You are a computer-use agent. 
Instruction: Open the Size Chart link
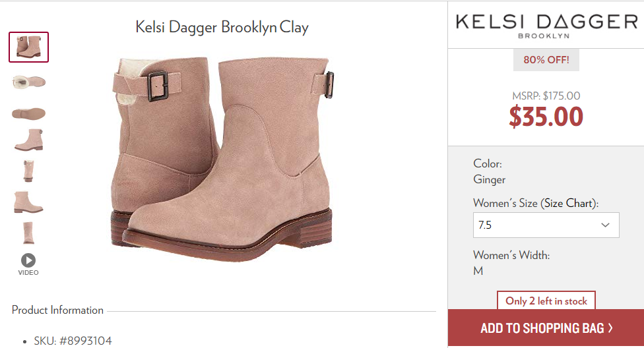[x=569, y=203]
